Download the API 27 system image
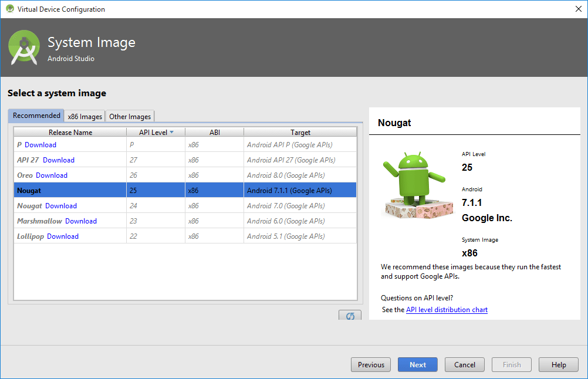Screen dimensions: 588x379 click(59, 160)
